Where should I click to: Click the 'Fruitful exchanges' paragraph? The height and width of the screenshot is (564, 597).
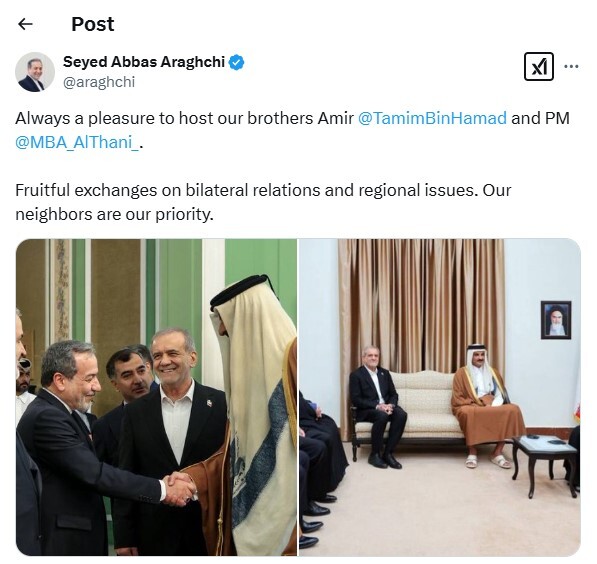pos(263,202)
